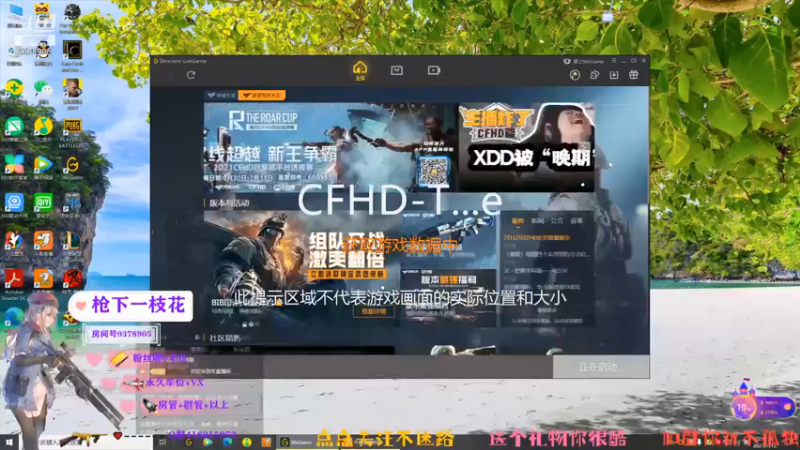The height and width of the screenshot is (450, 800).
Task: Open the Acrobat Reader DC desktop icon
Action: pos(14,285)
